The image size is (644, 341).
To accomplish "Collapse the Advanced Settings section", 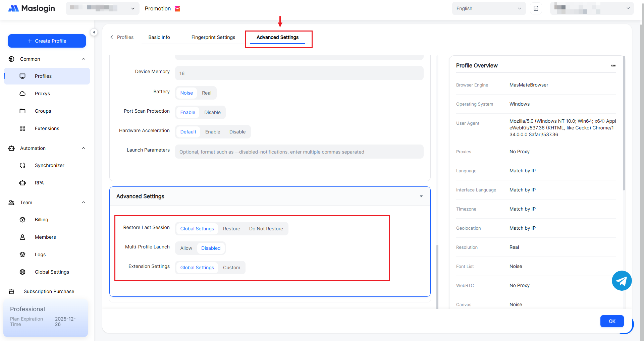I will click(421, 196).
